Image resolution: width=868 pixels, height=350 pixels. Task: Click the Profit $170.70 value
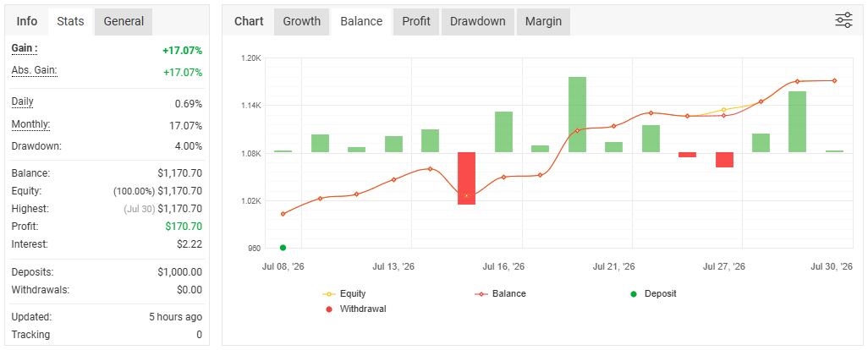[184, 226]
